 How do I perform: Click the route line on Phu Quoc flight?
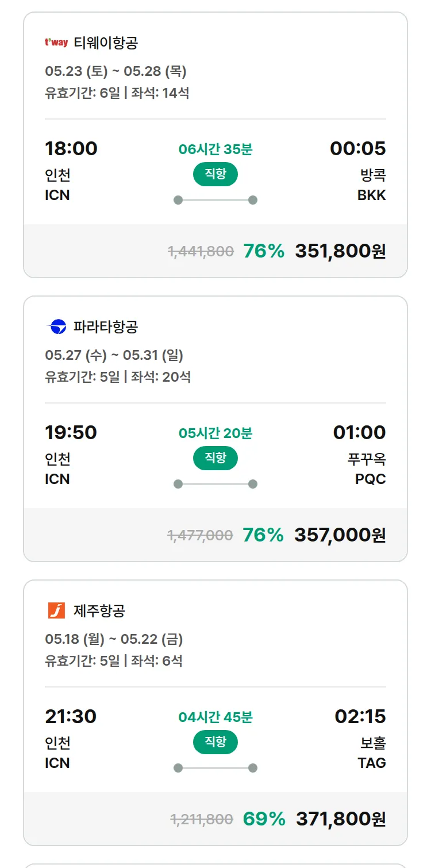tap(215, 484)
